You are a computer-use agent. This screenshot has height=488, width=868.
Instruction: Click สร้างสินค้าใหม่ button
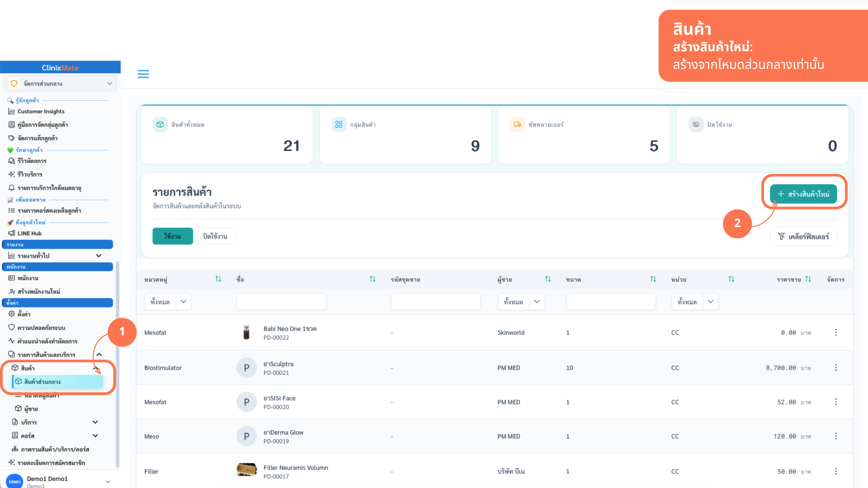[x=803, y=194]
